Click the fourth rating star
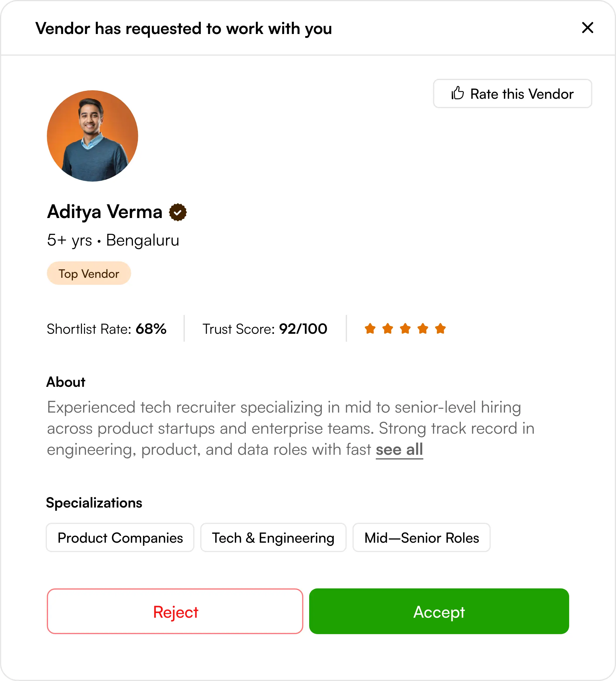The image size is (616, 681). pos(422,328)
